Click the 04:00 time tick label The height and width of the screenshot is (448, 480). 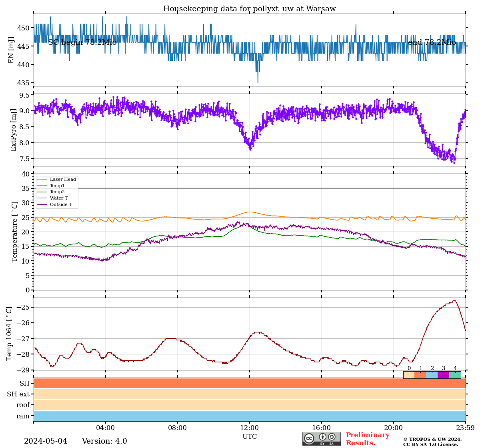point(106,428)
